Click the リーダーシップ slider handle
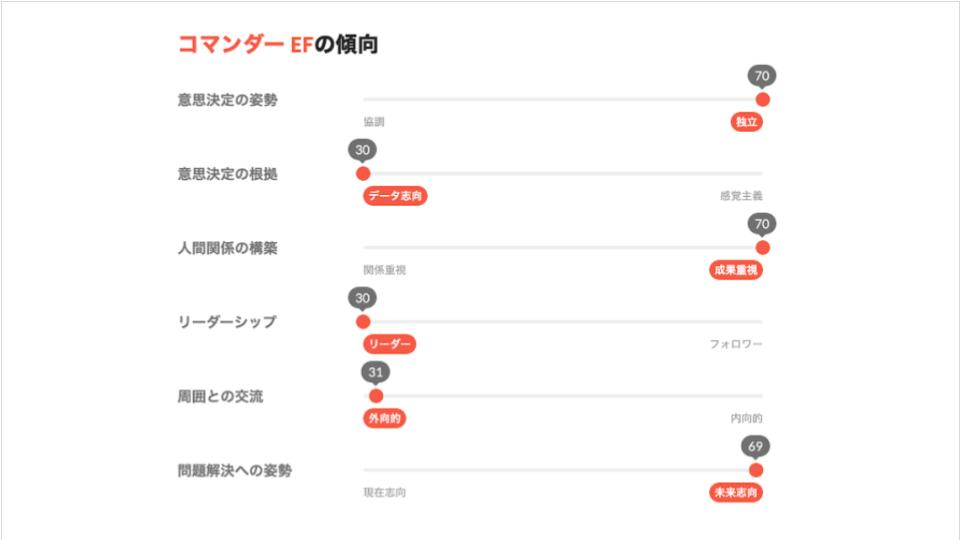 (x=363, y=321)
